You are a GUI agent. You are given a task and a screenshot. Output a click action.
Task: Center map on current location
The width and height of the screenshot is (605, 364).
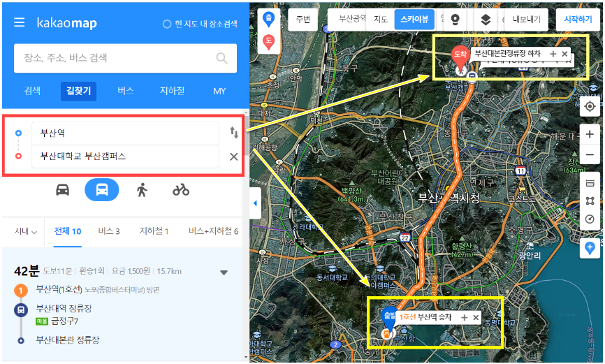[x=590, y=106]
